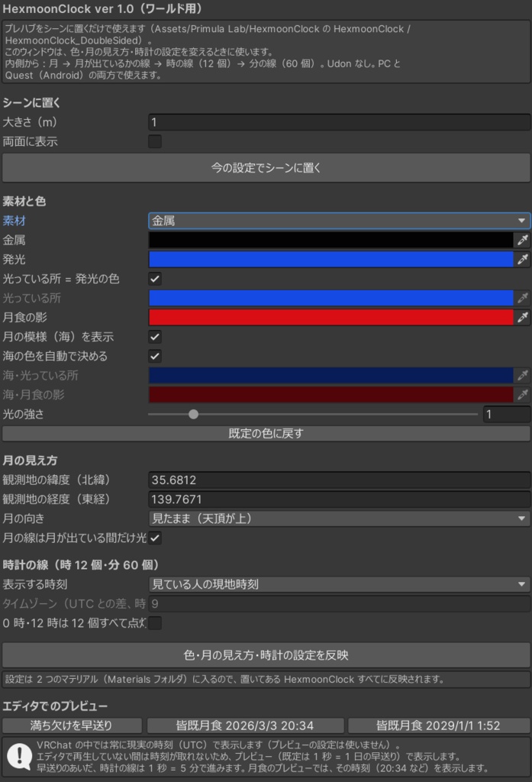Screen dimensions: 532x782
Task: Click the 光の強さ slider handle
Action: click(x=193, y=414)
